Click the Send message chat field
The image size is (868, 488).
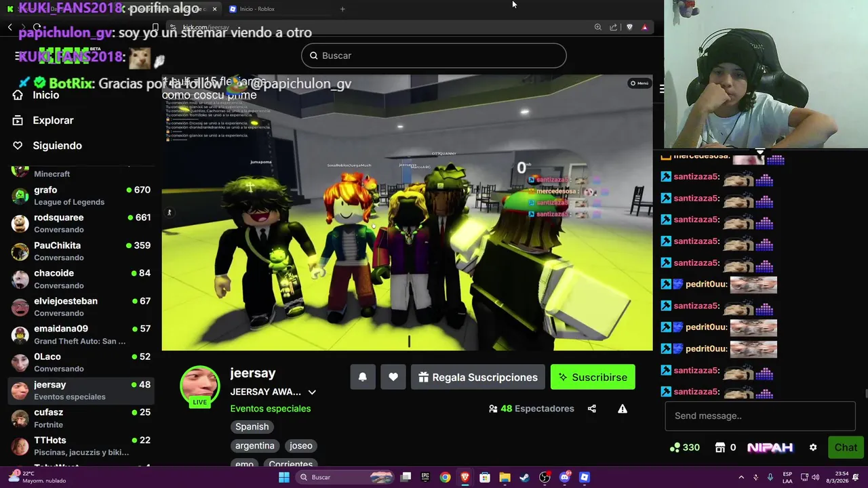pyautogui.click(x=760, y=415)
